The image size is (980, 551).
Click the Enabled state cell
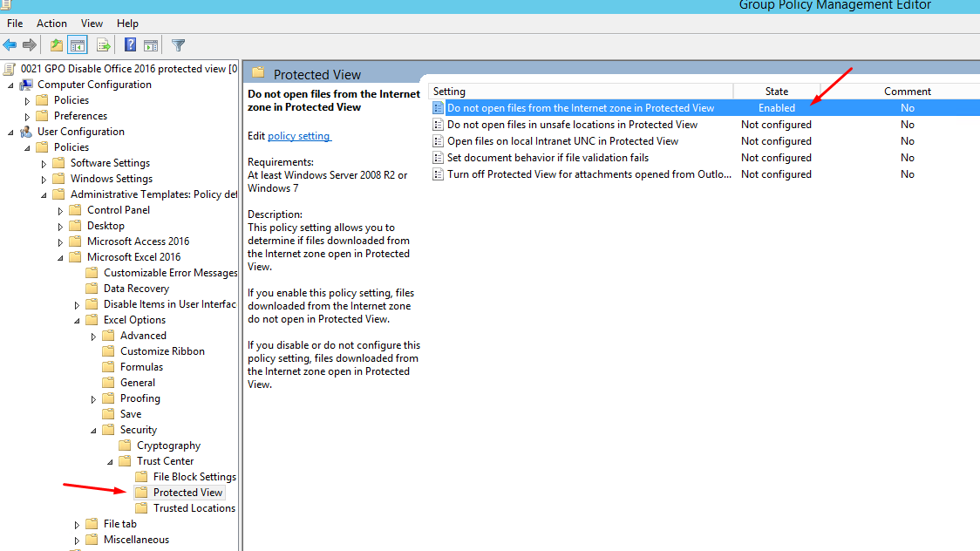pyautogui.click(x=777, y=108)
